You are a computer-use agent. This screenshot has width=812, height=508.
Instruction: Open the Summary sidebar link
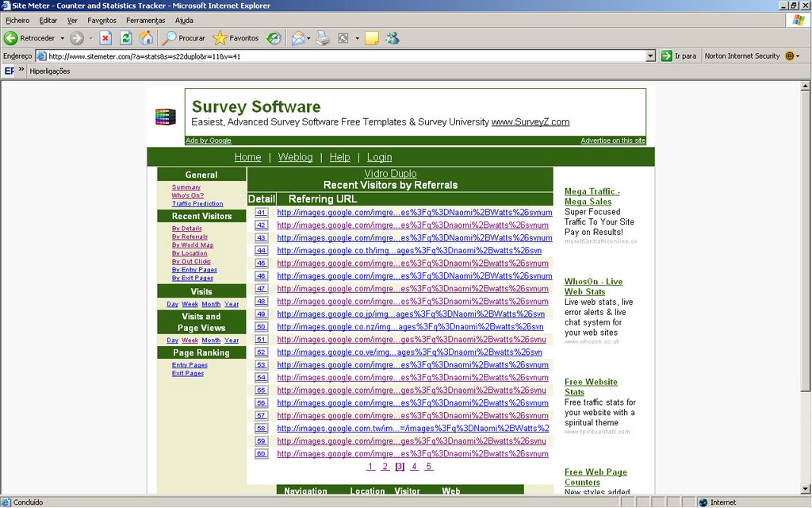[186, 187]
